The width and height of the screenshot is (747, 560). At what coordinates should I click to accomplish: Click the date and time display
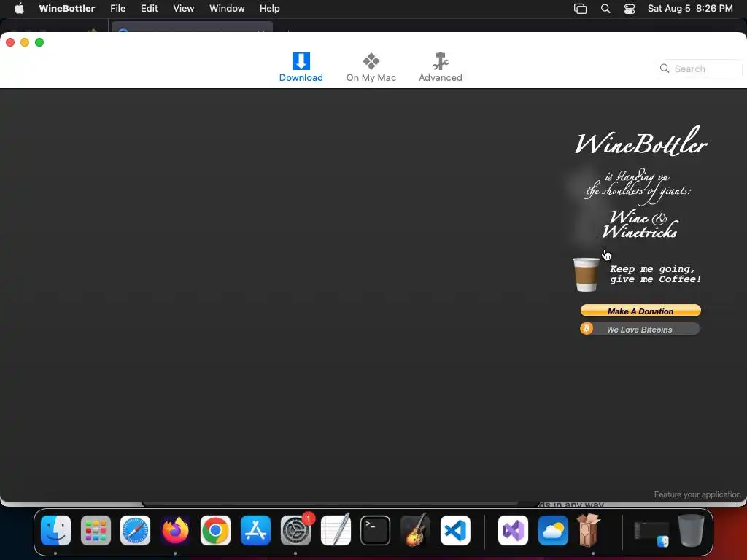point(690,9)
